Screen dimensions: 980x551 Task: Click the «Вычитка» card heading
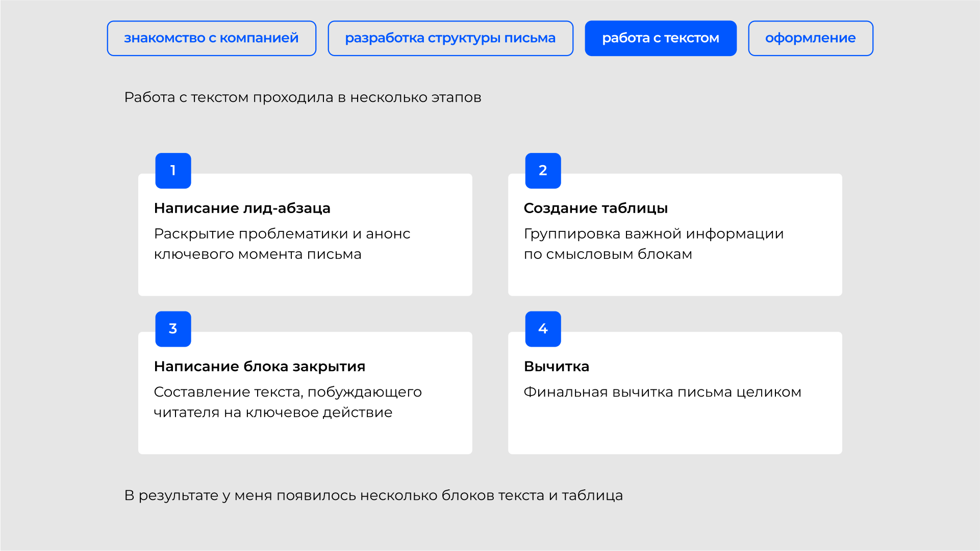click(556, 366)
